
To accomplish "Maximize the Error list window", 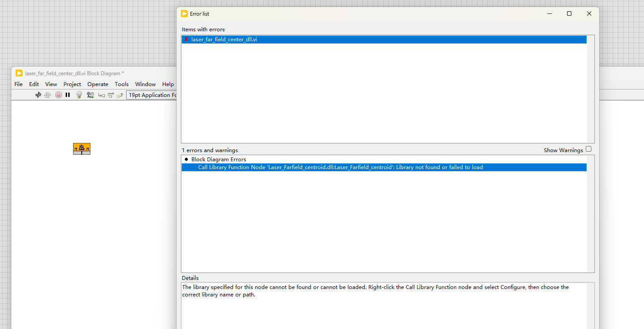I will pos(569,13).
